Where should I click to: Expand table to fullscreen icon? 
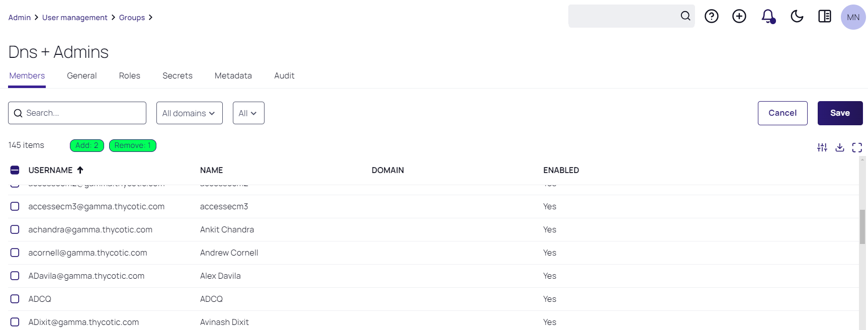857,147
